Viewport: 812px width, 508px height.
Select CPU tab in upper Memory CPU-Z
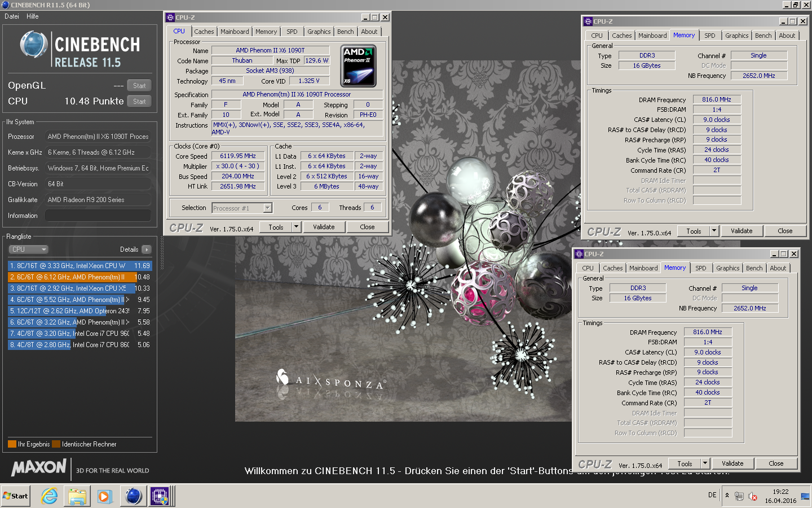(x=597, y=36)
